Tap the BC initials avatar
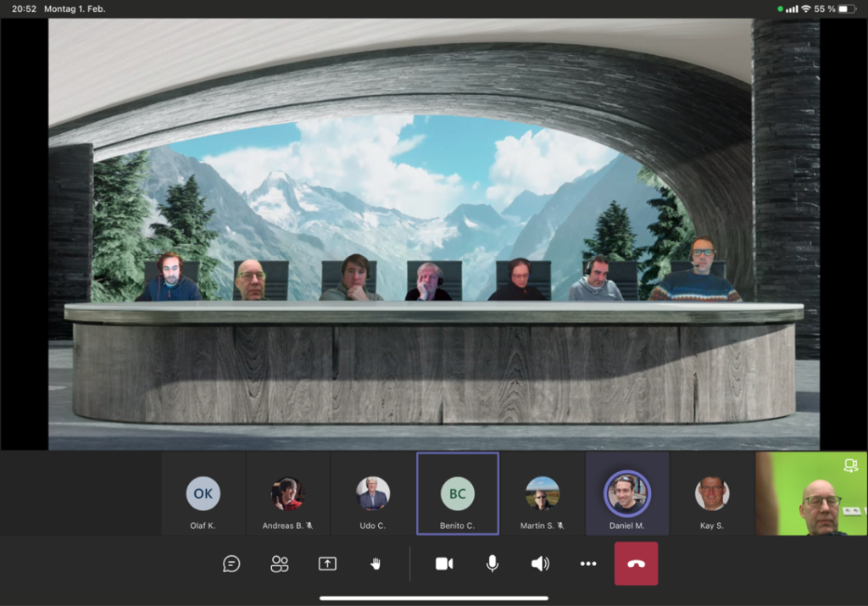This screenshot has width=868, height=606. coord(457,493)
